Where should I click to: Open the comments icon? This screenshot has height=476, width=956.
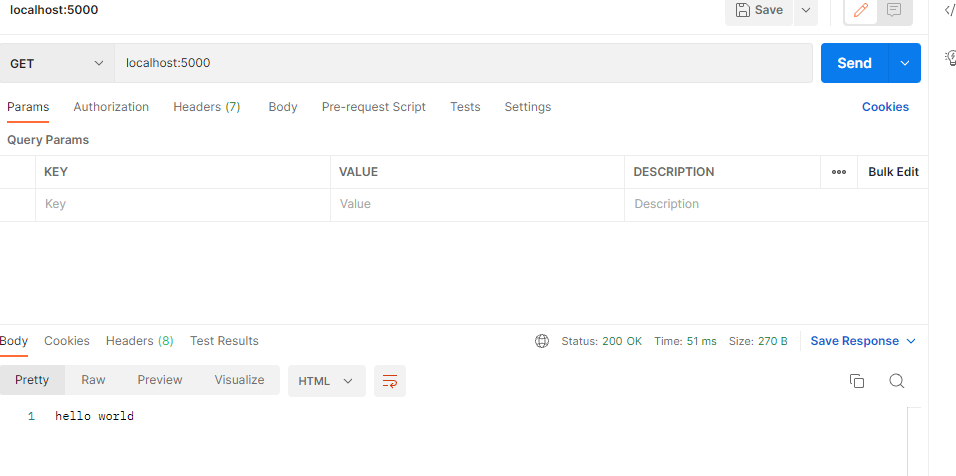pos(894,10)
